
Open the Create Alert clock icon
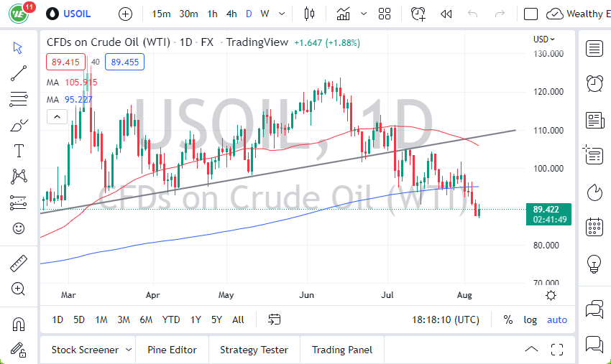pos(418,14)
